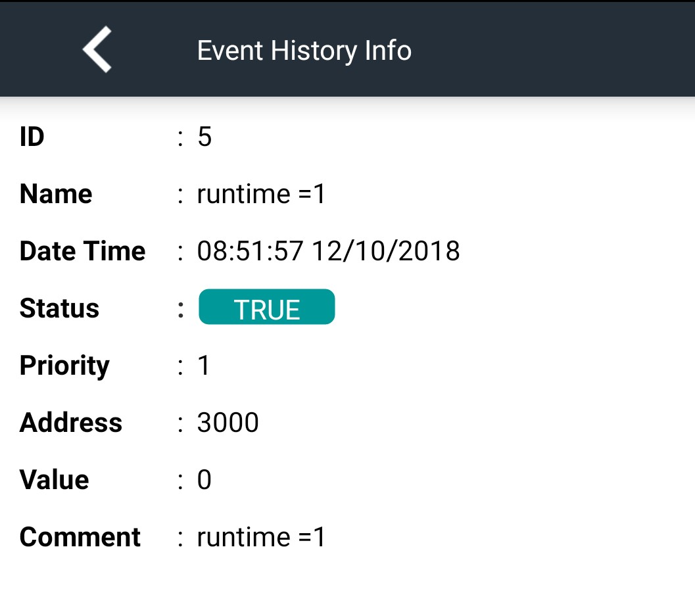Tap the Comment text runtime =1
The width and height of the screenshot is (695, 616).
tap(261, 537)
